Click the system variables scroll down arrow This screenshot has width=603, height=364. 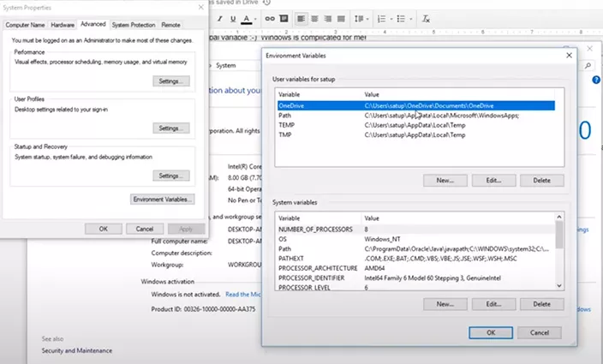[x=559, y=285]
